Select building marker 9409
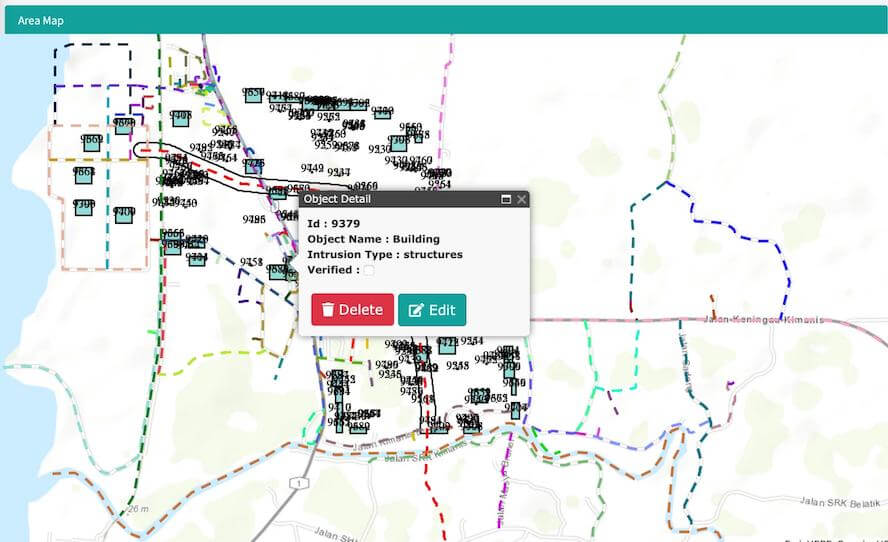Screen dimensions: 888x542 [x=124, y=214]
